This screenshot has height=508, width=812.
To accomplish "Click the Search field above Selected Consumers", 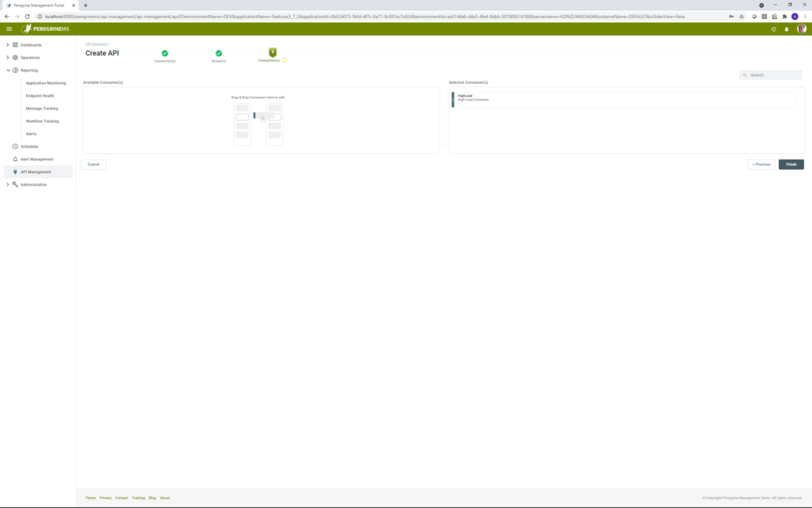I will point(769,74).
